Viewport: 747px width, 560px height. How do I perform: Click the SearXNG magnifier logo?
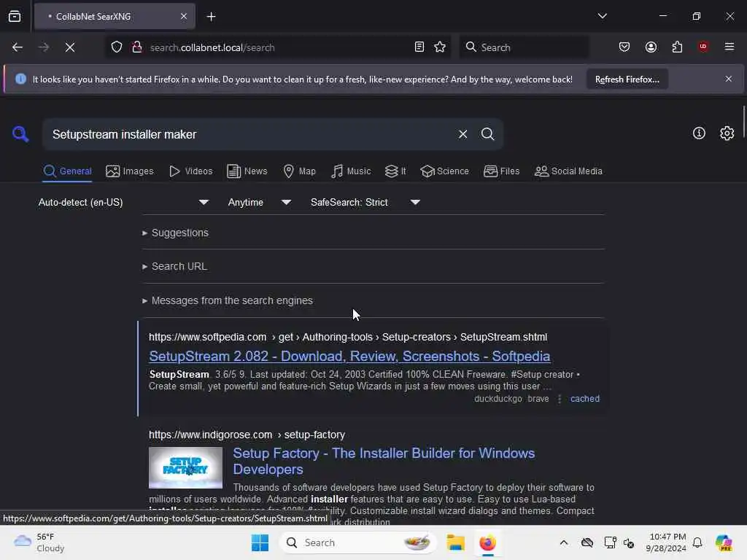[20, 134]
